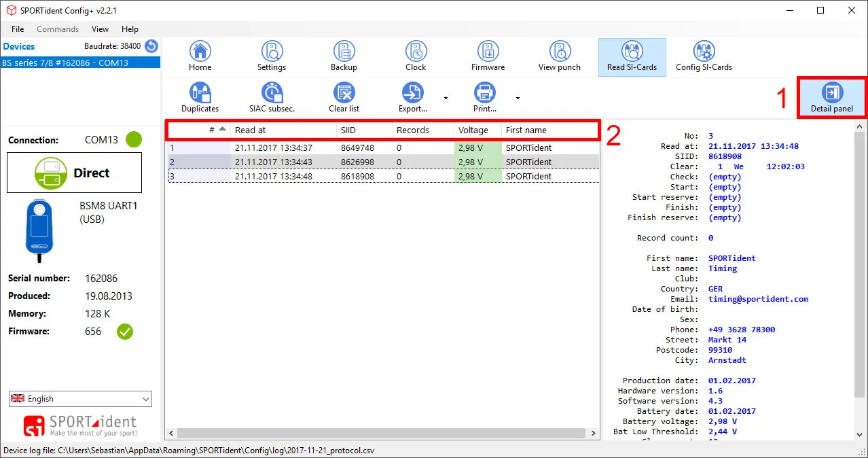Click the 2,98 V cell in row 3

[478, 176]
